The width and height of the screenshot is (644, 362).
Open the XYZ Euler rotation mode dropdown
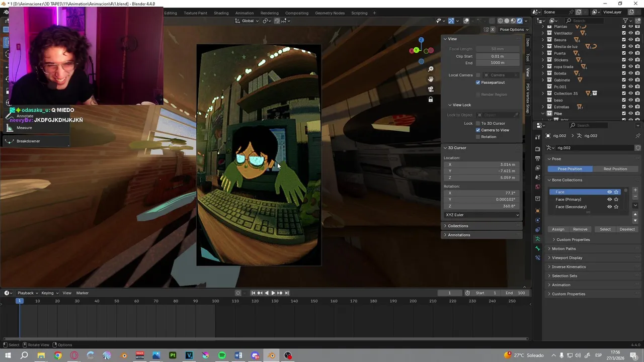482,215
